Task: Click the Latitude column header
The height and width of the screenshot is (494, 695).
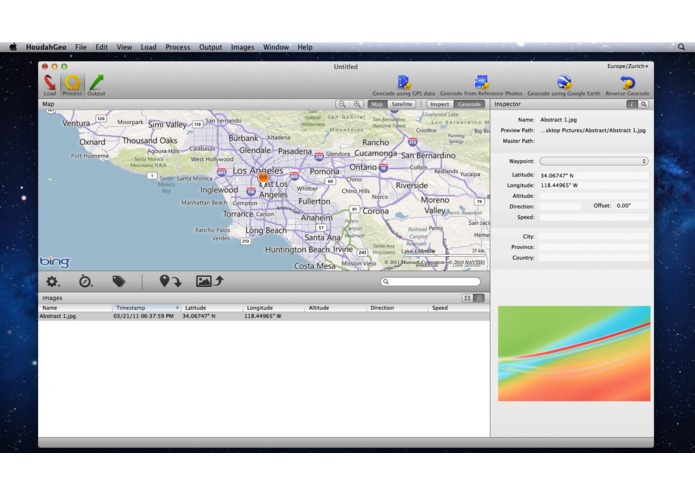Action: click(212, 307)
